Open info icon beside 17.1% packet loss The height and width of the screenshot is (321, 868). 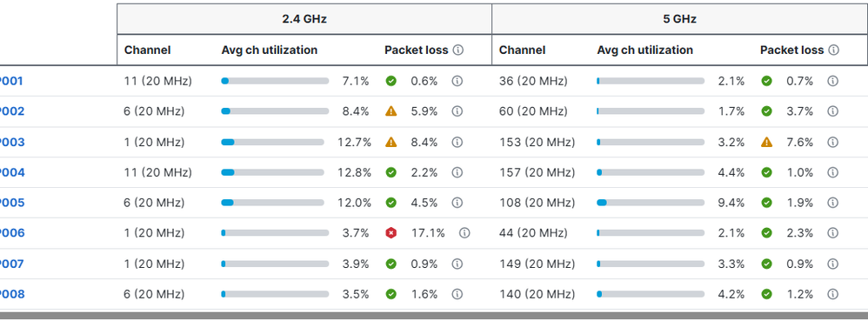click(x=464, y=233)
